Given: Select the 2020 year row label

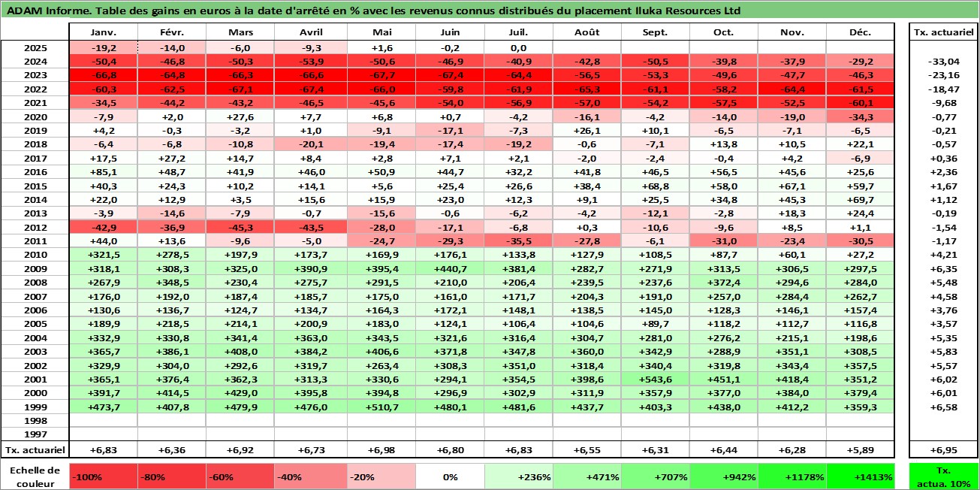Looking at the screenshot, I should coord(35,116).
